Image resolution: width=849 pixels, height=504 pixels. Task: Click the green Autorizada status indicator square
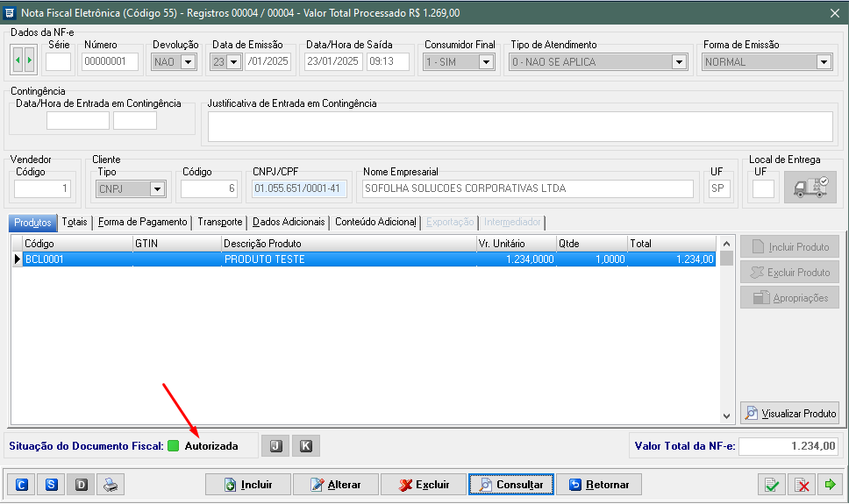[x=174, y=446]
